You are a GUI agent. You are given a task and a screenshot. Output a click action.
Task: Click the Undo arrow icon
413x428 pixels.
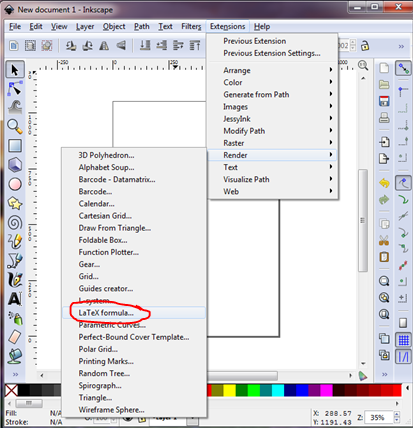[x=384, y=183]
